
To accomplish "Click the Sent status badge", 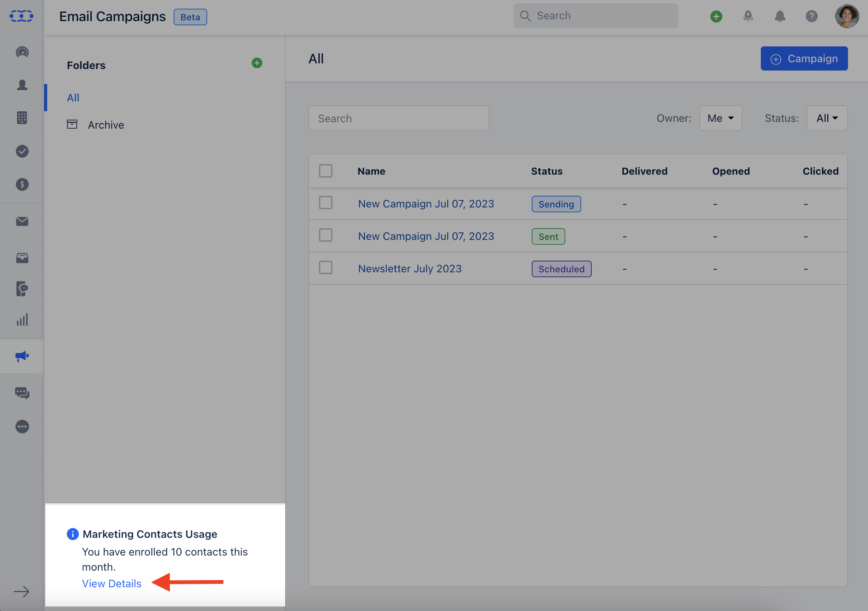I will click(x=549, y=236).
